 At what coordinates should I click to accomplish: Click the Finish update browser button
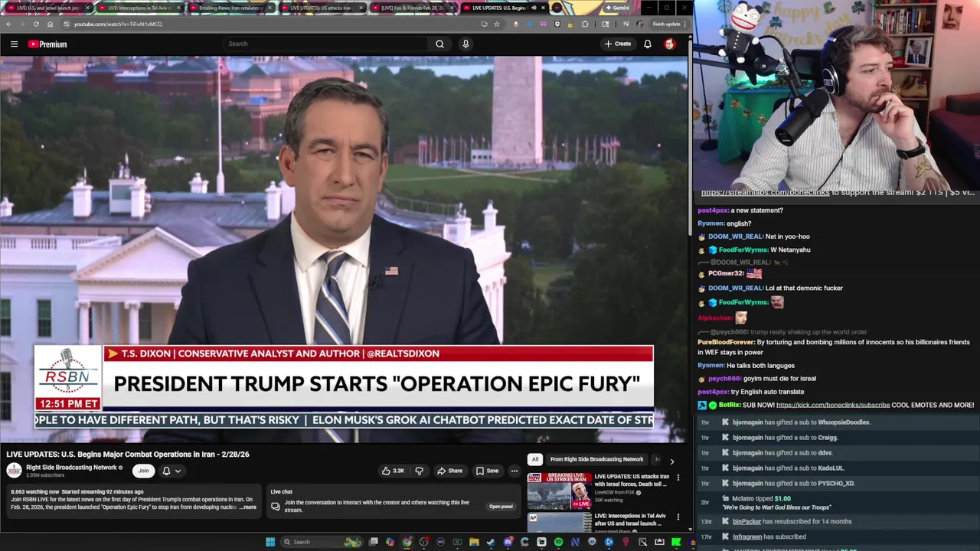tap(669, 24)
